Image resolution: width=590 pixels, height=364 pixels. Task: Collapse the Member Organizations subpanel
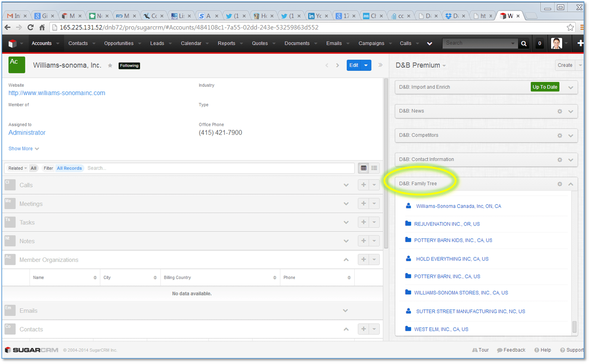[346, 260]
